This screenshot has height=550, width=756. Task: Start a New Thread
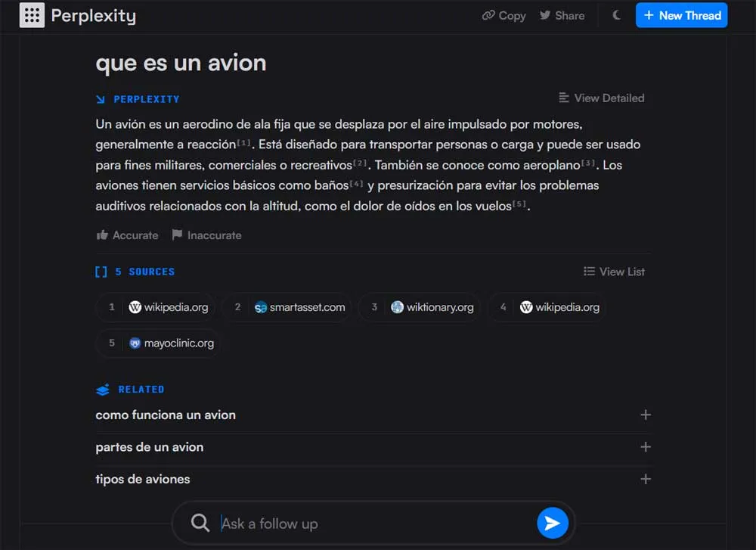[681, 15]
